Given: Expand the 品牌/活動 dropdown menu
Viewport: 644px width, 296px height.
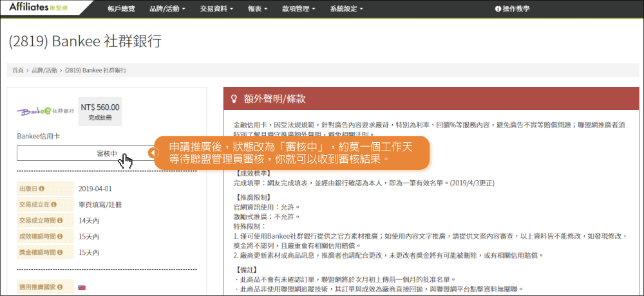Looking at the screenshot, I should 167,8.
